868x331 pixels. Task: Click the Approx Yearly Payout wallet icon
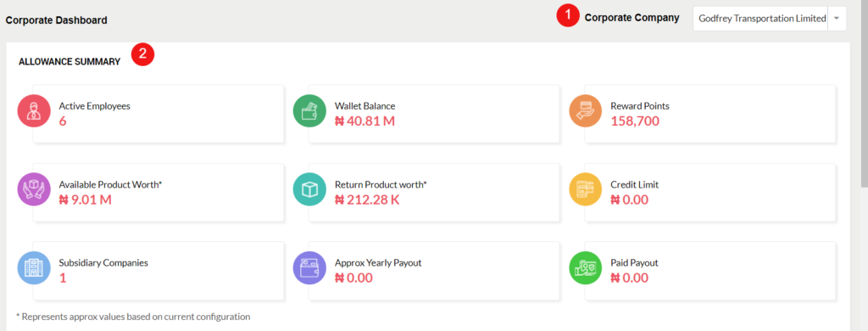pyautogui.click(x=309, y=268)
